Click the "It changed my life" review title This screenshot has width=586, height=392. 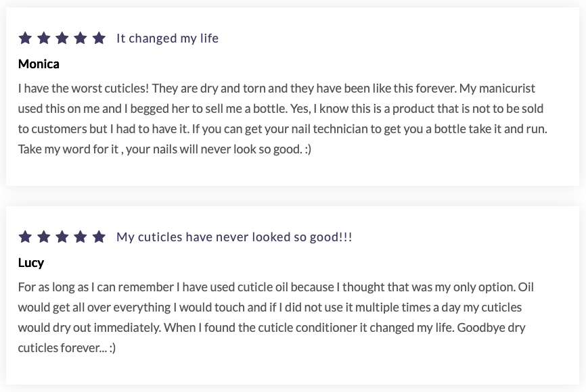(167, 39)
